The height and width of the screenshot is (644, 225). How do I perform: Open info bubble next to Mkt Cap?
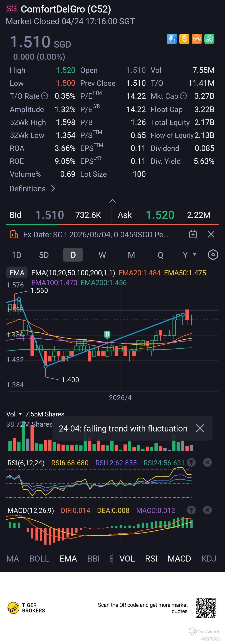coord(183,96)
